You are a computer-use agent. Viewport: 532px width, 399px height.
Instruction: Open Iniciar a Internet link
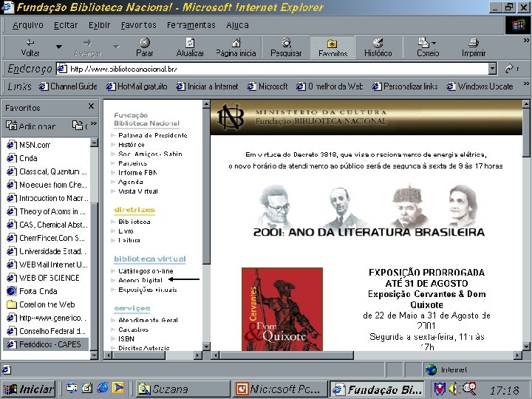(x=208, y=86)
